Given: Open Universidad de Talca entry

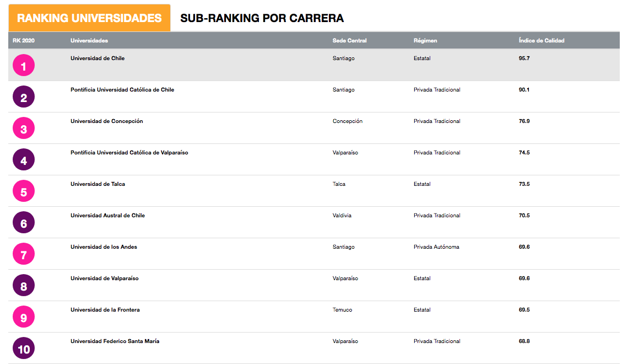Looking at the screenshot, I should click(98, 184).
